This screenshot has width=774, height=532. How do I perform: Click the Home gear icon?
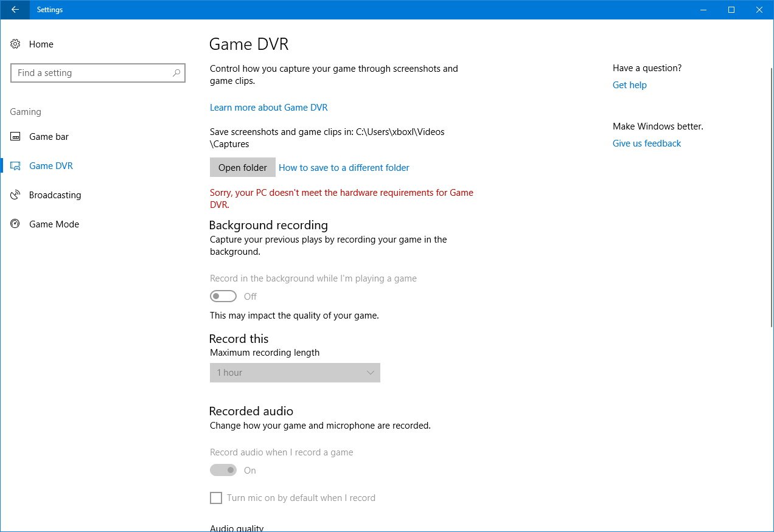(x=16, y=44)
